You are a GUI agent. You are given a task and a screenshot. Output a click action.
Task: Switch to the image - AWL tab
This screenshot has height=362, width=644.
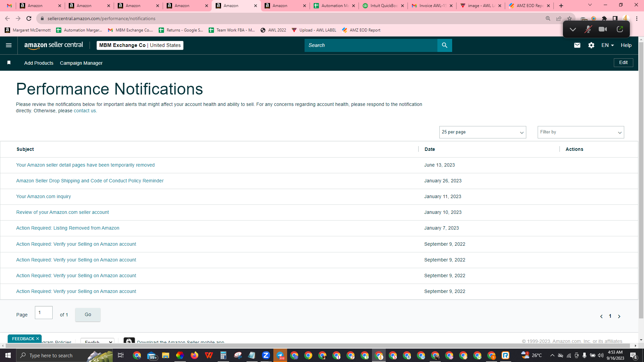point(481,6)
